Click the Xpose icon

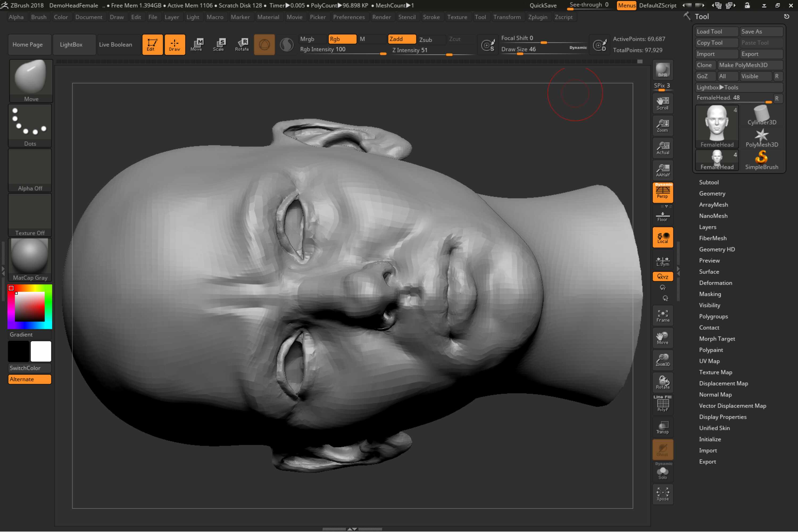pos(663,494)
